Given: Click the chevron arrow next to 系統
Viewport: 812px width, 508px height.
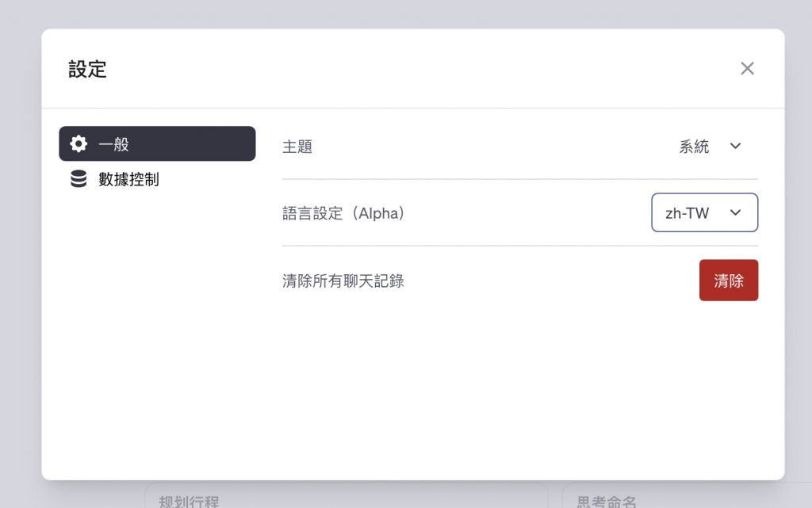Looking at the screenshot, I should [735, 147].
